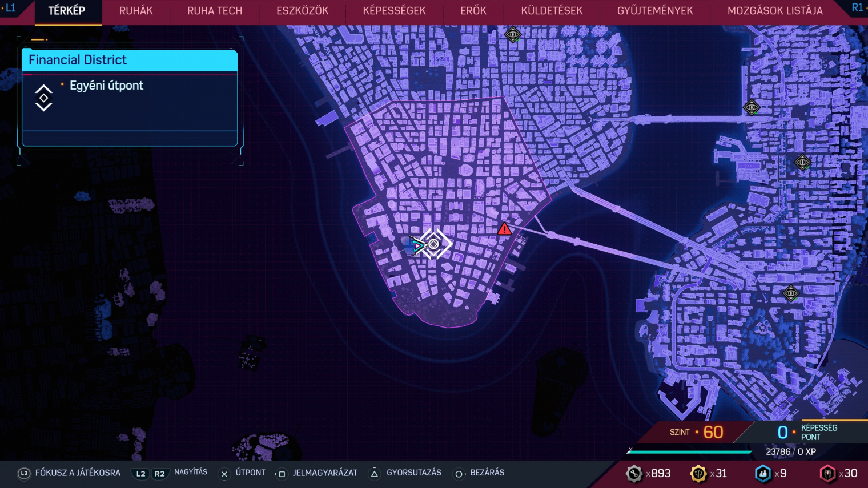Screen dimensions: 868x488
Task: Click the XP progress bar
Action: (x=690, y=451)
